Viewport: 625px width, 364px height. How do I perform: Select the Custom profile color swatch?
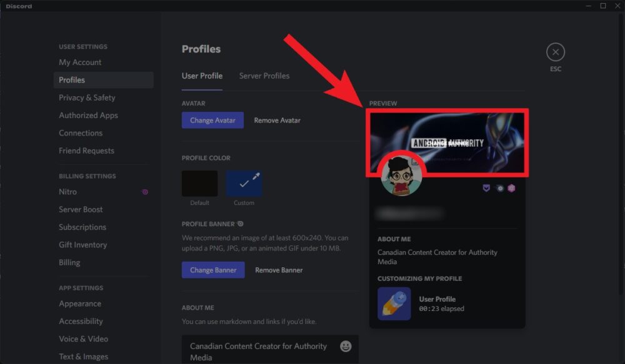tap(244, 183)
